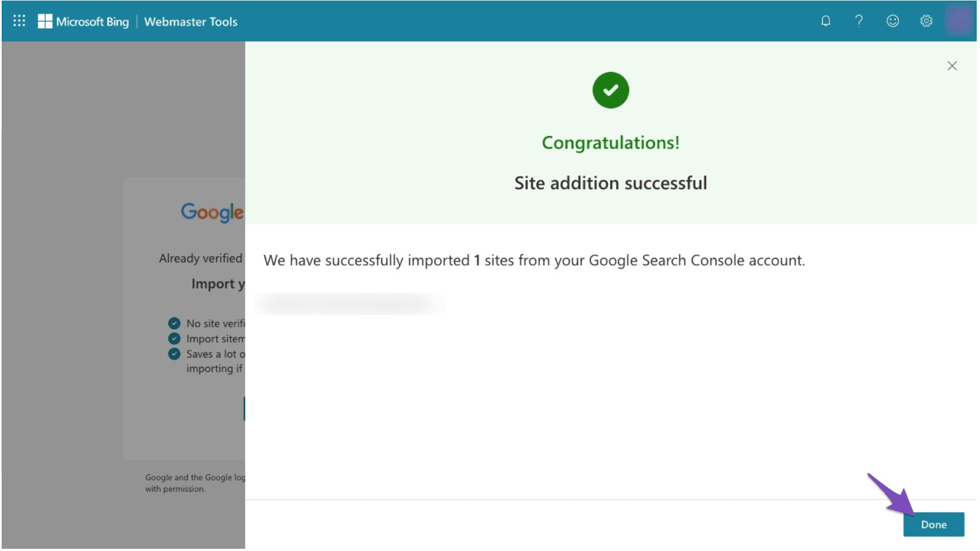980x551 pixels.
Task: Click check icon beside "Import sitem"
Action: 174,339
